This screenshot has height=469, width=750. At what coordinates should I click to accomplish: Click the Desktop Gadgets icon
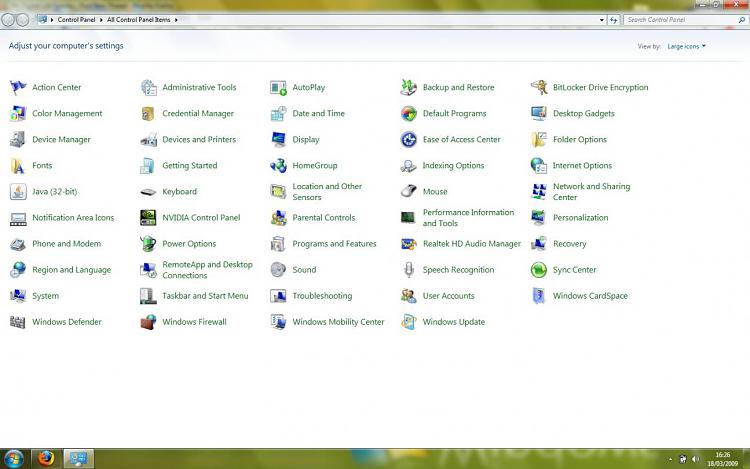coord(539,113)
